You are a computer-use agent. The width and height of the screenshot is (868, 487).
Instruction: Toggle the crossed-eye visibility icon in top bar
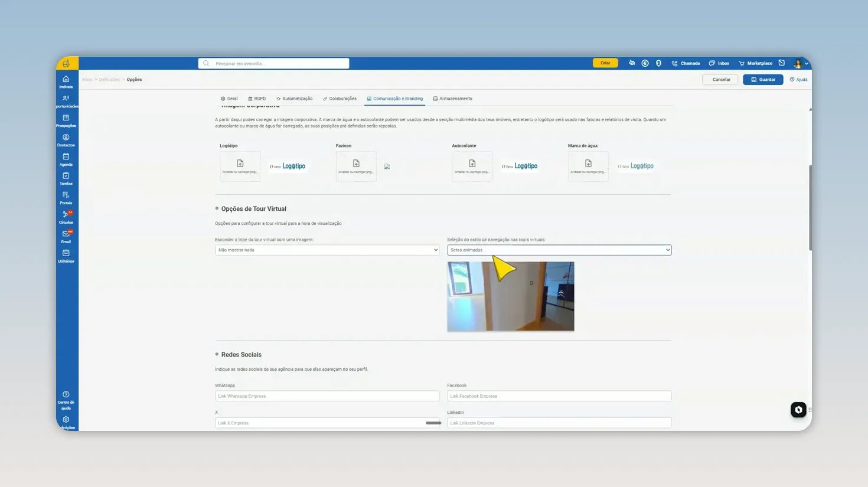pyautogui.click(x=632, y=63)
